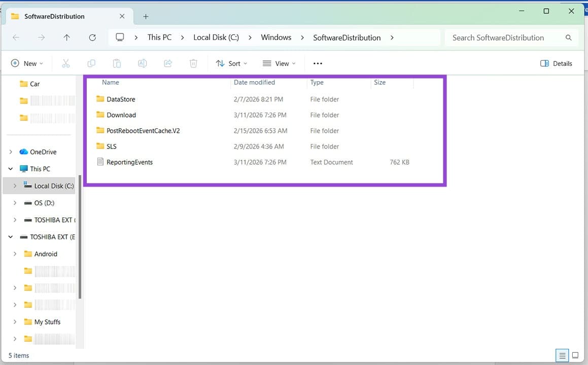Navigate to Windows in the breadcrumb bar

pos(275,37)
